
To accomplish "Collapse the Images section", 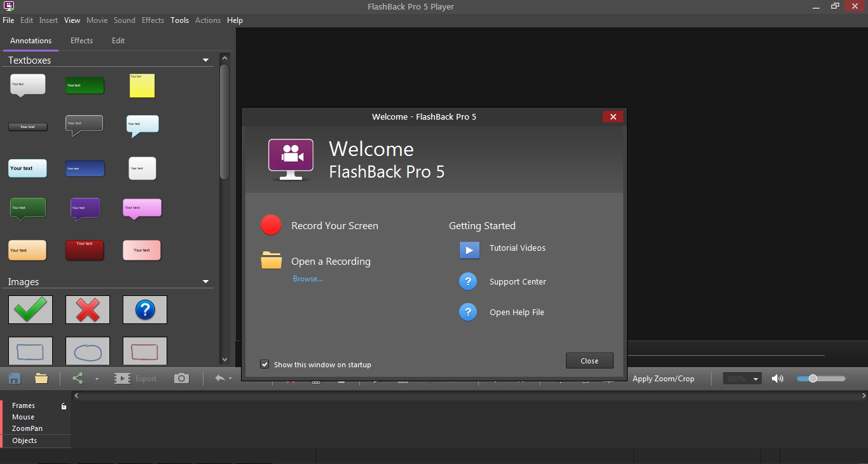I will coord(205,281).
